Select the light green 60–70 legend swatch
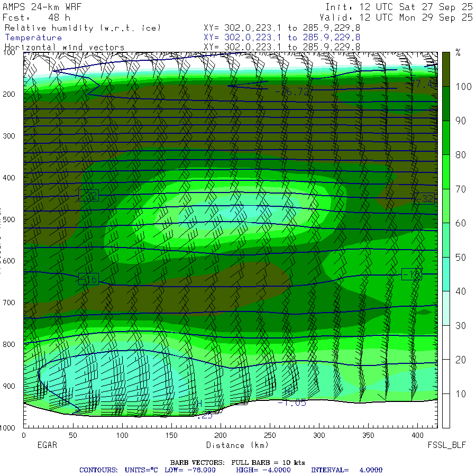 (446, 206)
